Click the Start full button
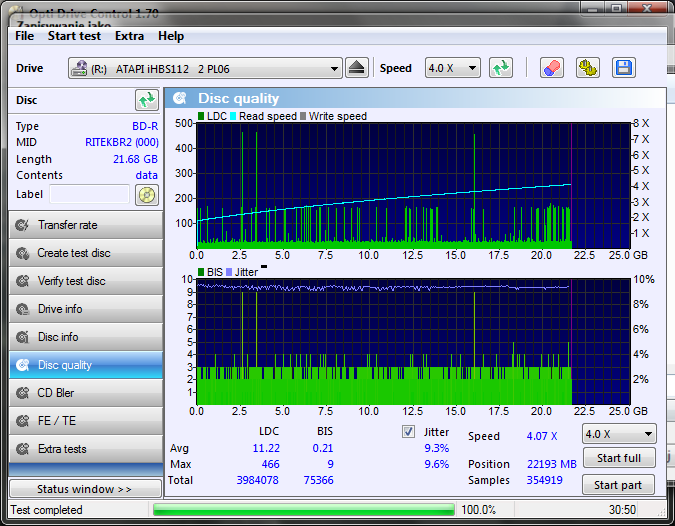This screenshot has height=526, width=675. pos(619,458)
